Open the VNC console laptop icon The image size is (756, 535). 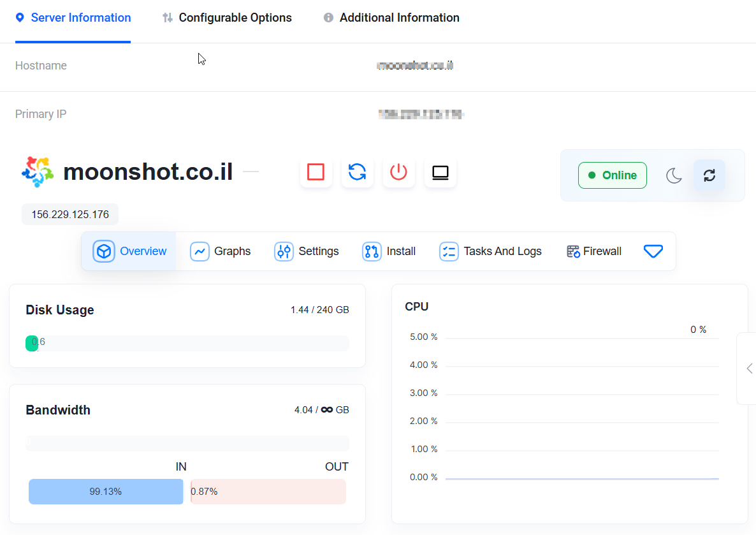point(440,172)
